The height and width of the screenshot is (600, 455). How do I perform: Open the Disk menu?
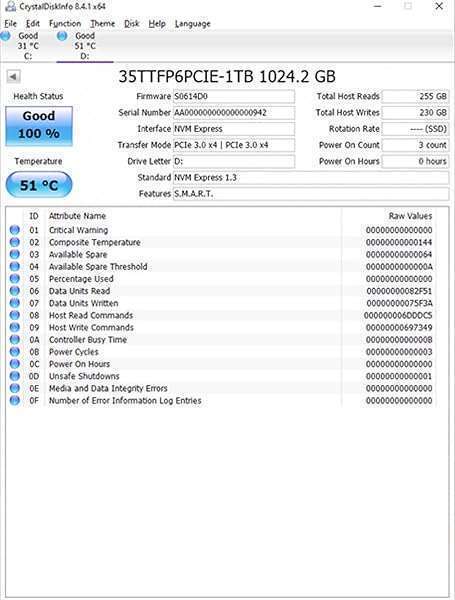pos(132,24)
